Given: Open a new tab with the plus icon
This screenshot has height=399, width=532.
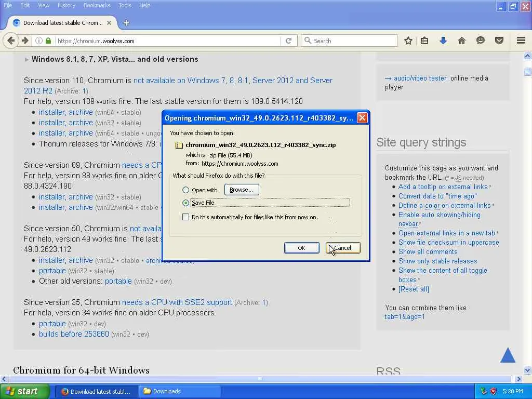Looking at the screenshot, I should pos(126,23).
